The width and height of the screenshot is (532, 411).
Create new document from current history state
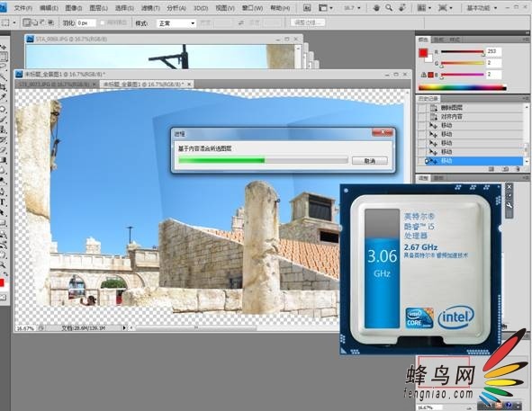pos(491,169)
